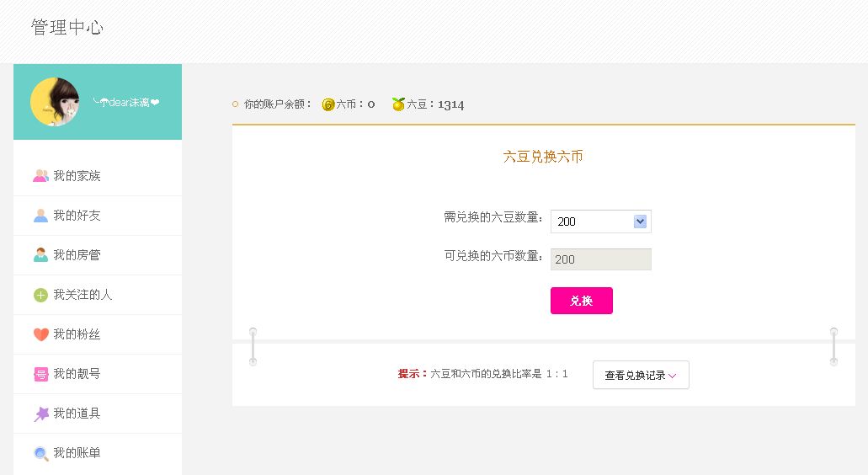This screenshot has height=475, width=868.
Task: Click the 可兑换的六币数量 field
Action: pos(600,259)
